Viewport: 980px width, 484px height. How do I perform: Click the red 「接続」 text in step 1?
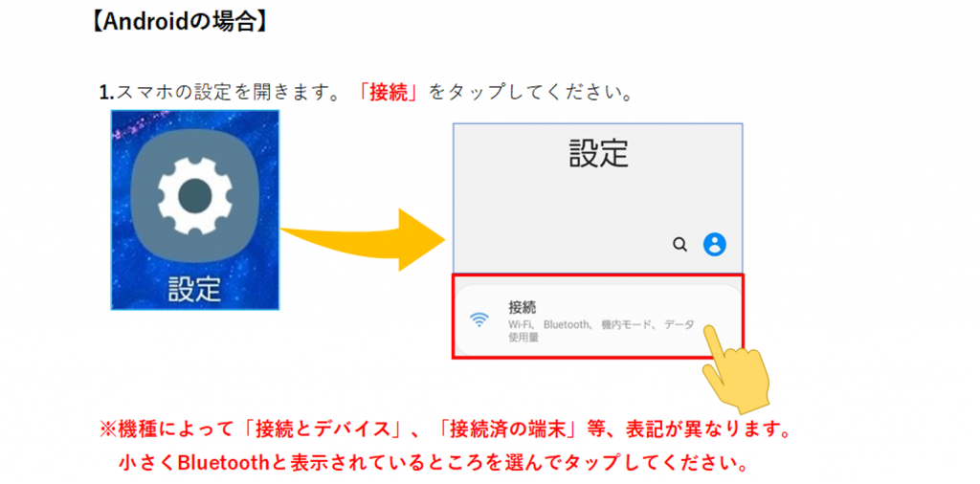click(x=389, y=92)
